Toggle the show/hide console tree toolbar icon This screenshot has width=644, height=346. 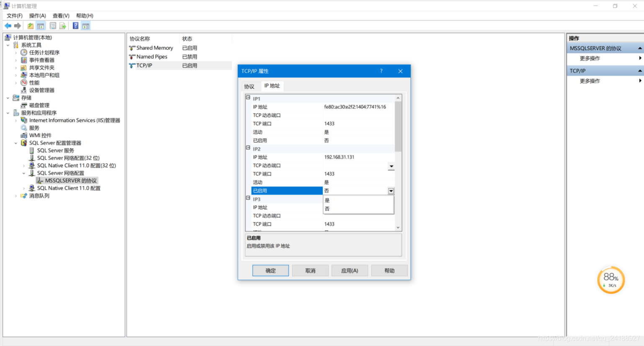(x=41, y=26)
